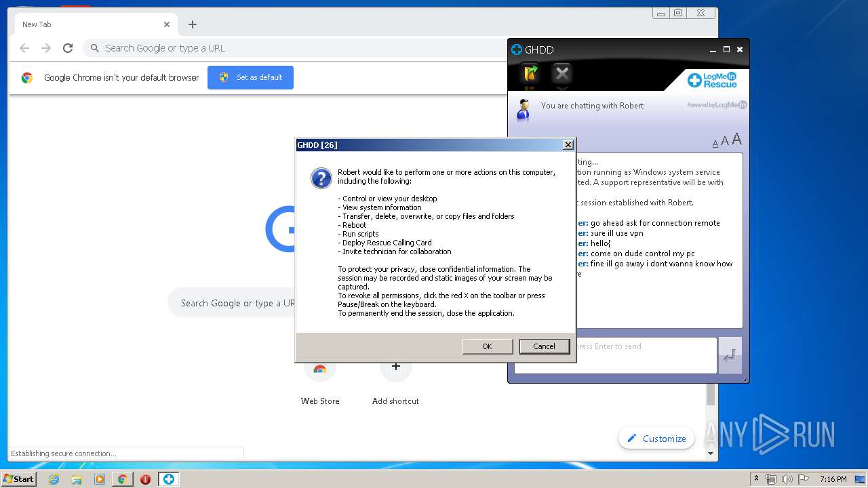Go back in Chrome
Screen dimensions: 868x488
[24, 48]
